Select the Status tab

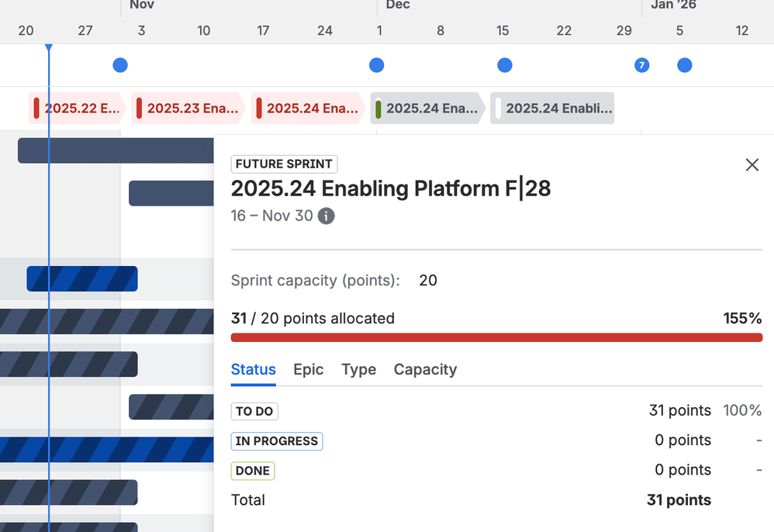pyautogui.click(x=253, y=370)
